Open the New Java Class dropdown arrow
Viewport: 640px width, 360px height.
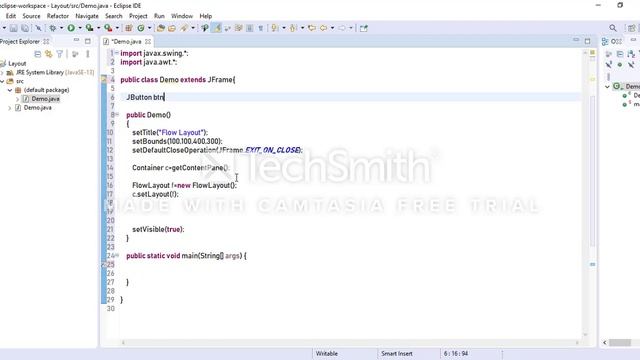click(x=149, y=28)
